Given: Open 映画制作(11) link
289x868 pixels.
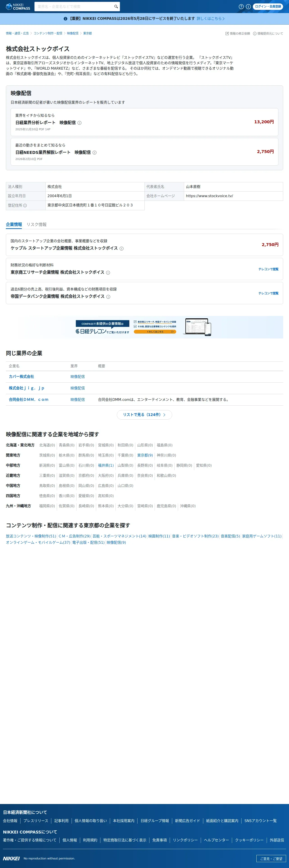Looking at the screenshot, I should coord(159,536).
